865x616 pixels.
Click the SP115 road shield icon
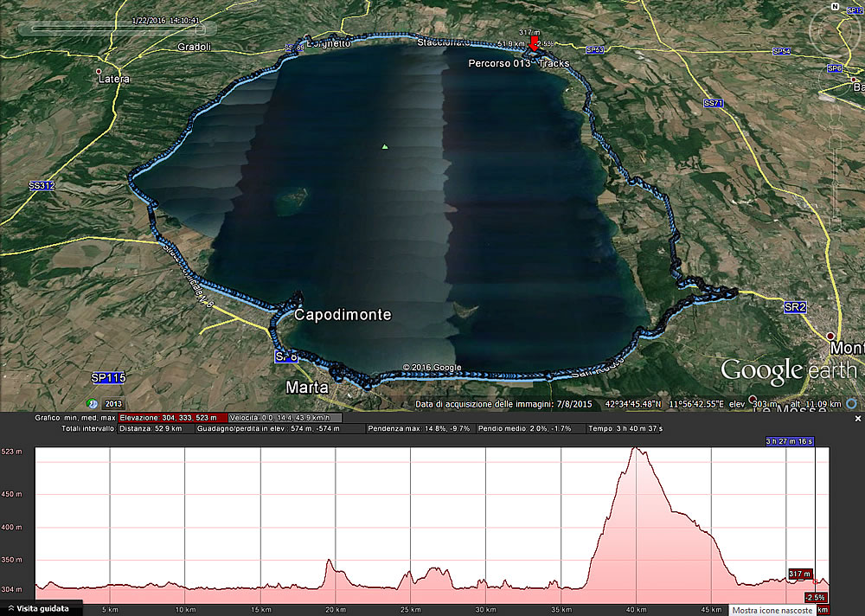[x=108, y=378]
